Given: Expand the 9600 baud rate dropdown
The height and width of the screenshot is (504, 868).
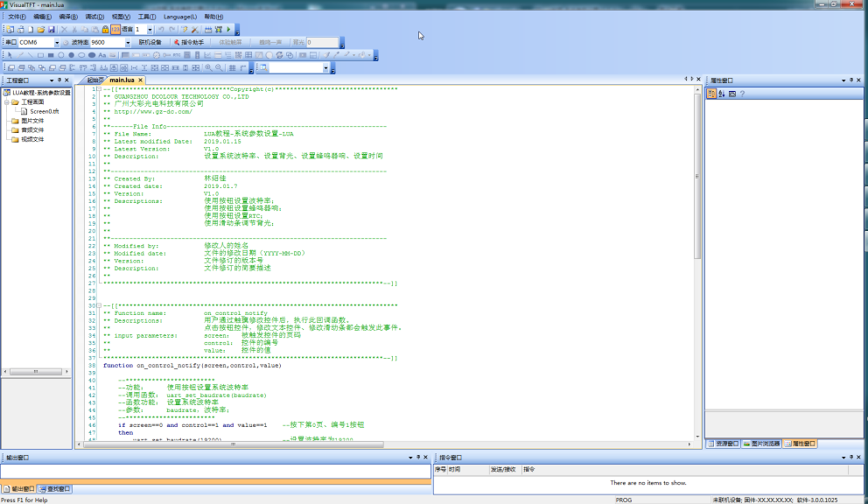Looking at the screenshot, I should point(129,42).
